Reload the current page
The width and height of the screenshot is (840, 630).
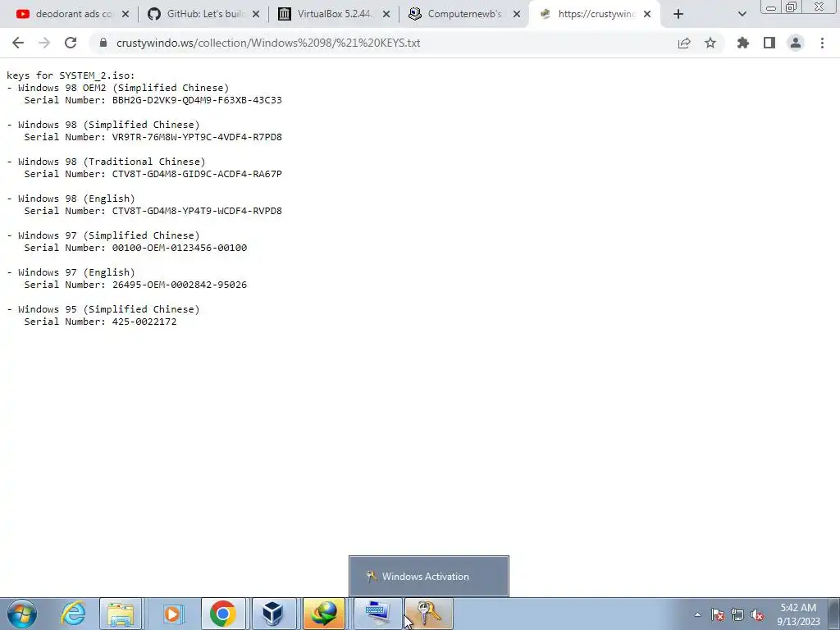click(71, 43)
